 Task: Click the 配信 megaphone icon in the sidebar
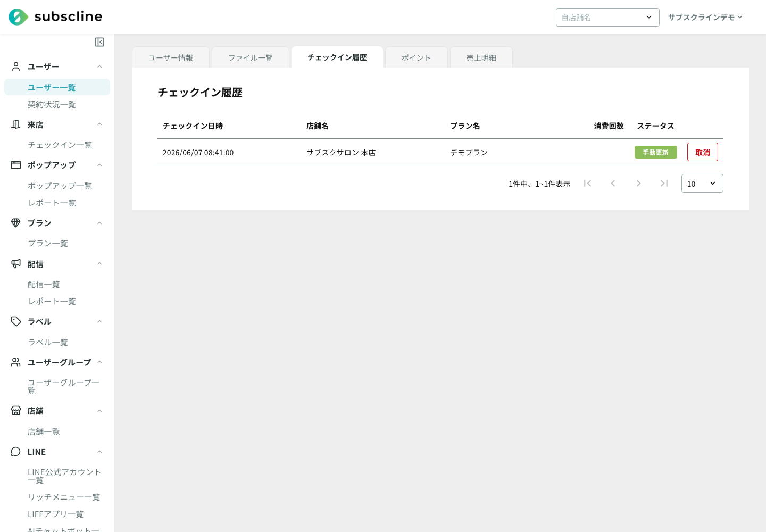pyautogui.click(x=16, y=264)
